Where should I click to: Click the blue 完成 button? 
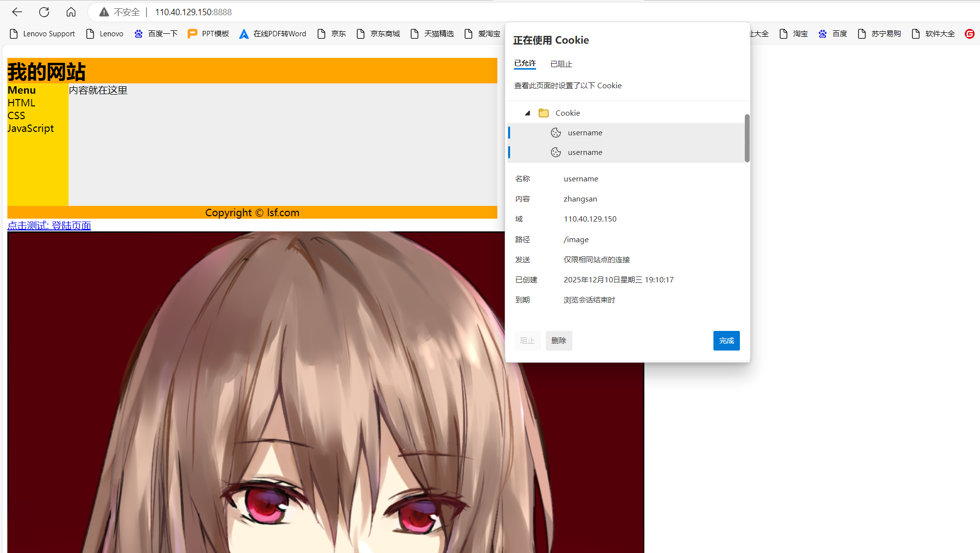(726, 341)
